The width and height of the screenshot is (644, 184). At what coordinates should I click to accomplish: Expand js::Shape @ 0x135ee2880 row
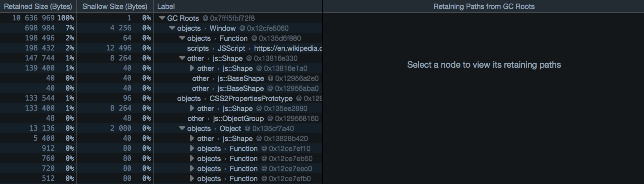[192, 108]
